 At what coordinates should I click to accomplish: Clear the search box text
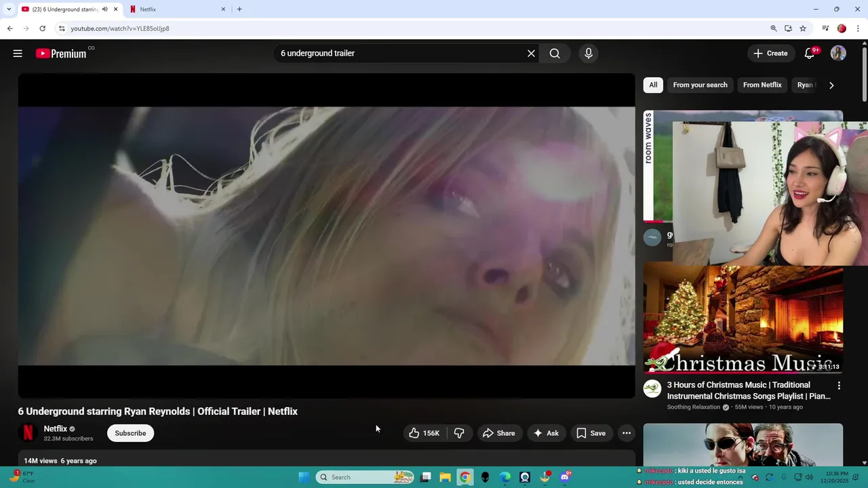click(x=531, y=54)
